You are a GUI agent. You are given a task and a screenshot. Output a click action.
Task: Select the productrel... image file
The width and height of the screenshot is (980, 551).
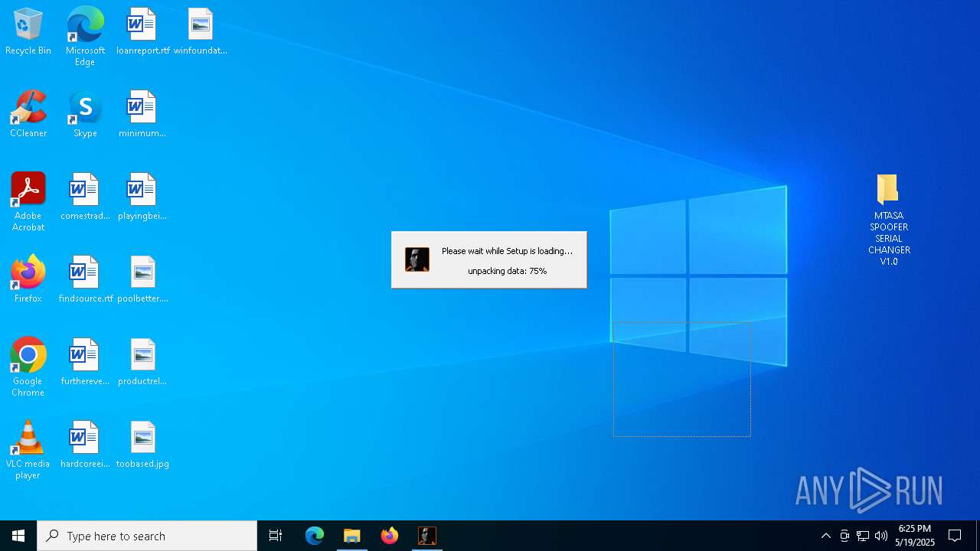(x=142, y=362)
